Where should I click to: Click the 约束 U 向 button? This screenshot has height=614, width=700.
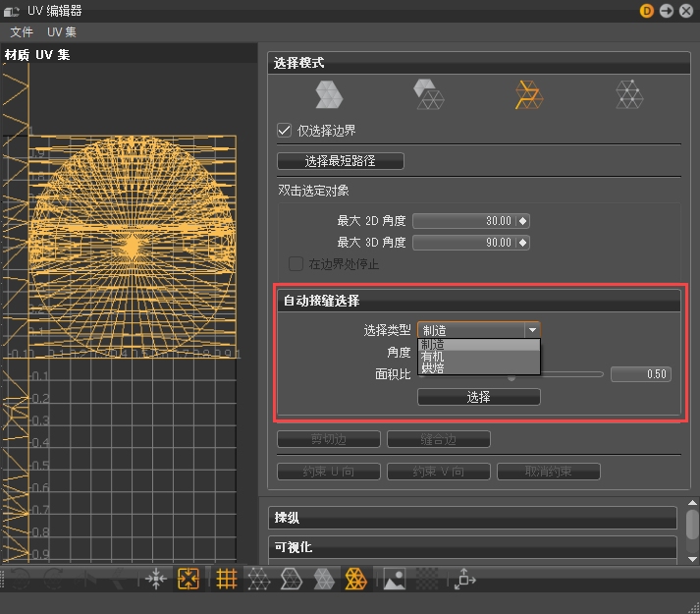click(x=329, y=472)
